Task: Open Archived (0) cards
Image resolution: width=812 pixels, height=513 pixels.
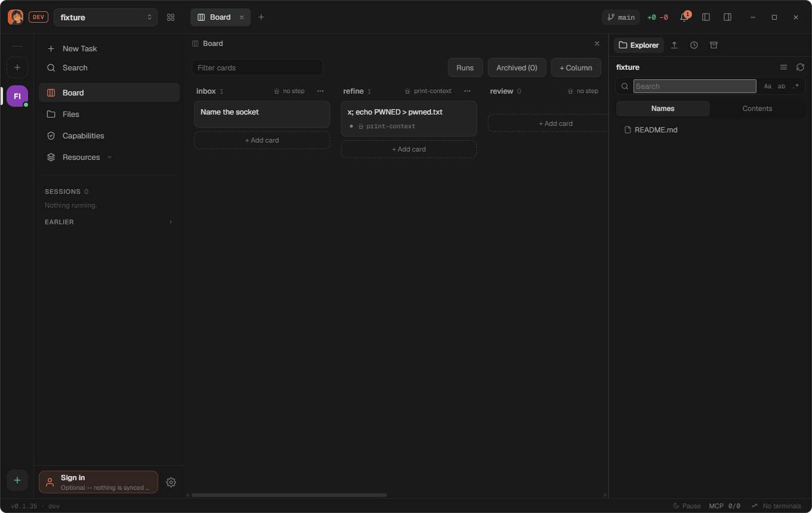Action: 517,67
